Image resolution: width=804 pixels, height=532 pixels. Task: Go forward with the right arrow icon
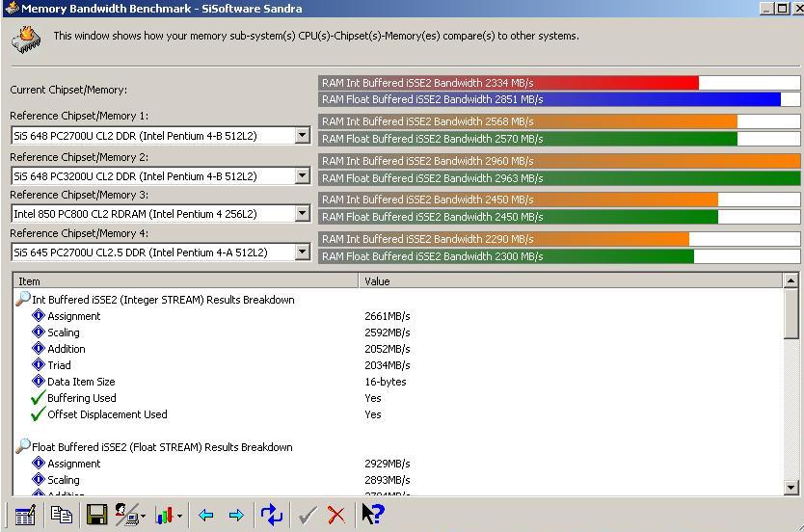[x=236, y=515]
